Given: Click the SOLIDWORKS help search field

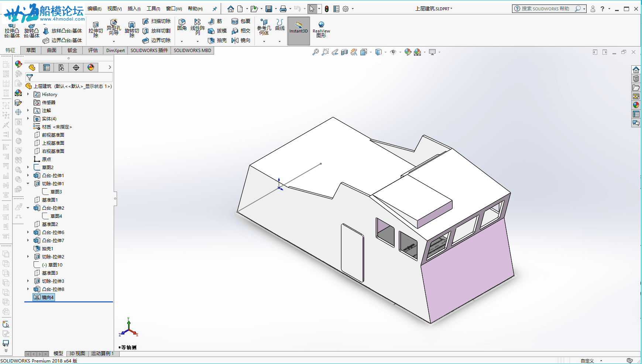Looking at the screenshot, I should (545, 9).
